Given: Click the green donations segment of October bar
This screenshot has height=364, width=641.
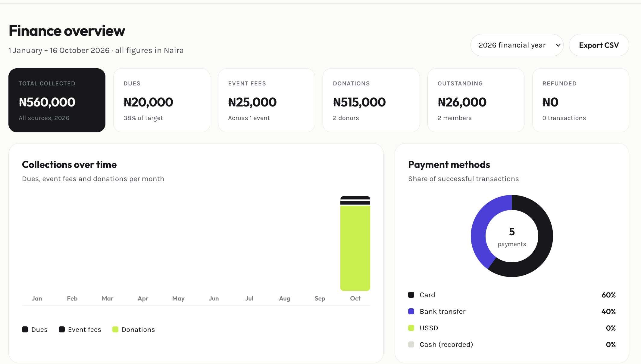Looking at the screenshot, I should click(355, 248).
